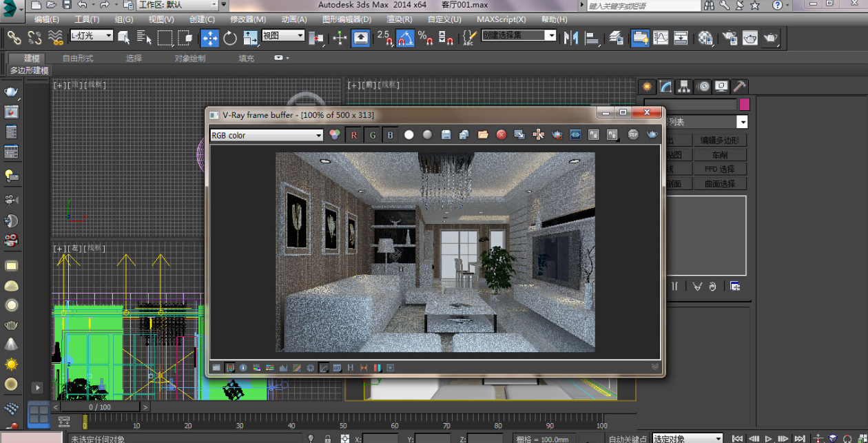Toggle red channel R in frame buffer
868x443 pixels.
point(354,135)
